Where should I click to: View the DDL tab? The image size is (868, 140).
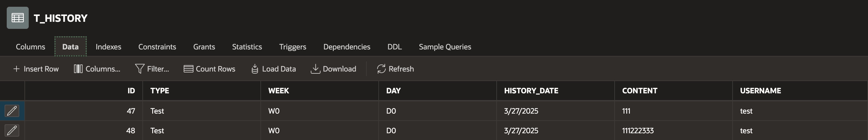394,47
